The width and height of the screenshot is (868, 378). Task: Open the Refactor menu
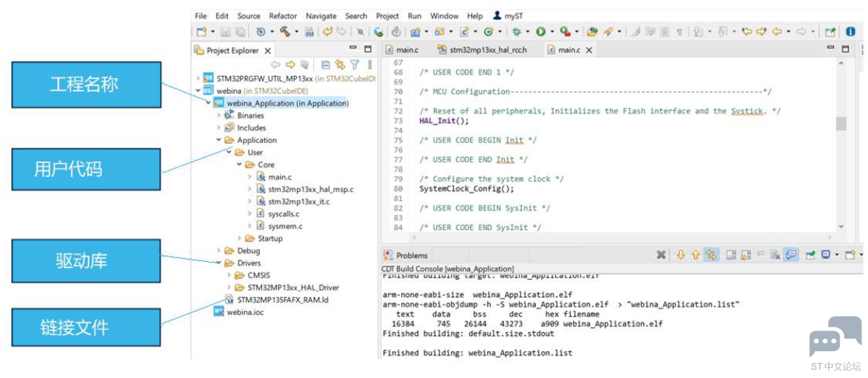coord(283,16)
